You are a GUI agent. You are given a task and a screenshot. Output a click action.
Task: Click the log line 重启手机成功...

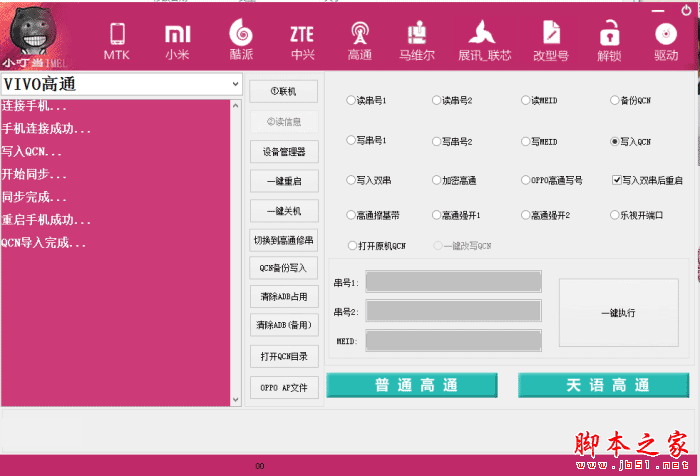[46, 220]
